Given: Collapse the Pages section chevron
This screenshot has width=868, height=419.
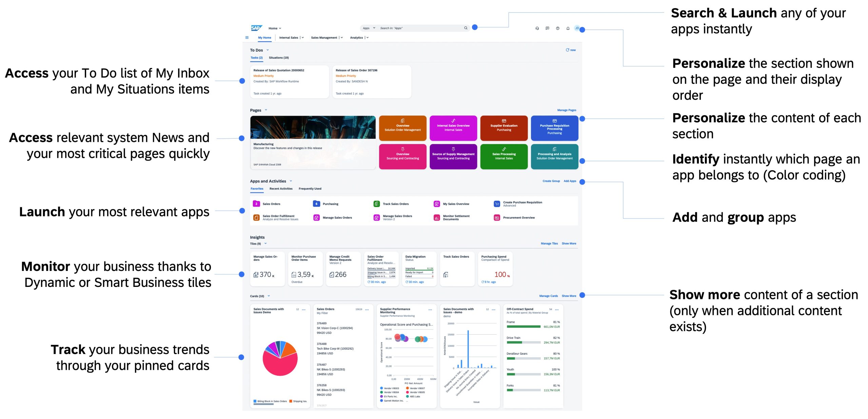Looking at the screenshot, I should 266,110.
